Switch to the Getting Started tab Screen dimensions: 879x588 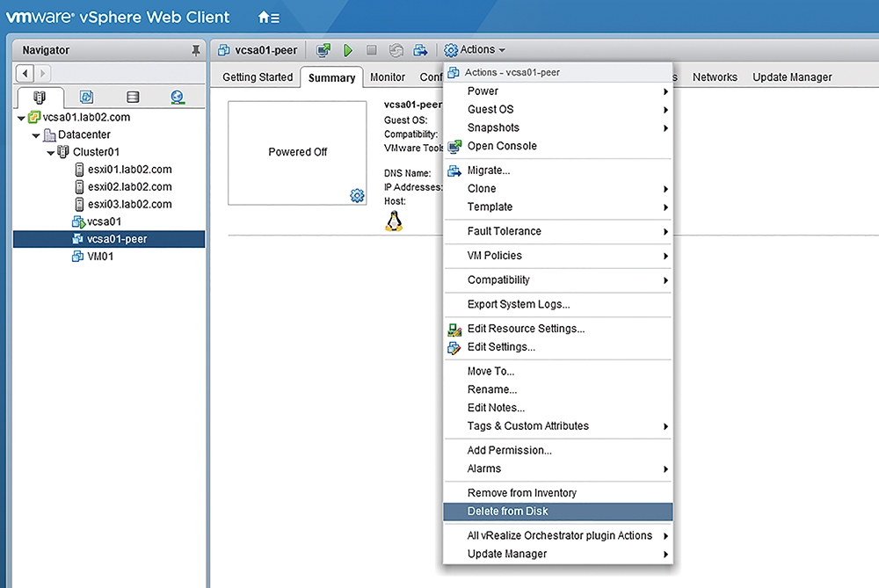pyautogui.click(x=258, y=77)
